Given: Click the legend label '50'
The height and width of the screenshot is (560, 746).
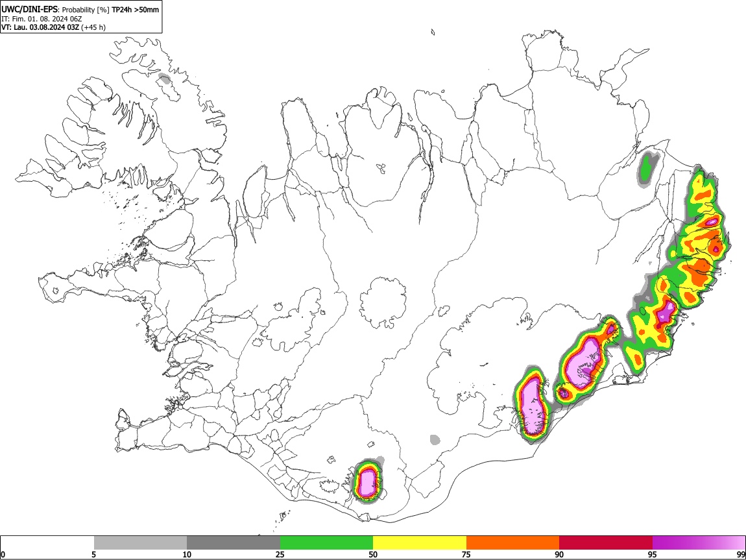Looking at the screenshot, I should click(x=373, y=555).
